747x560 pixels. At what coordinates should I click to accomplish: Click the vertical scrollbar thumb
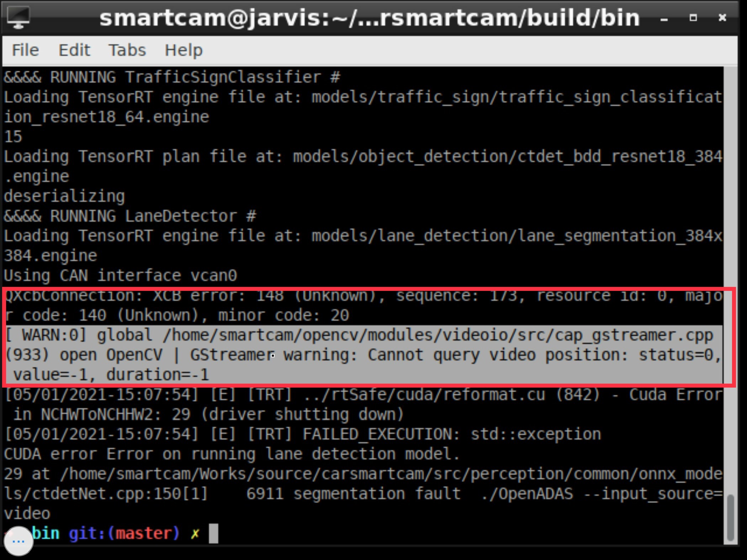[x=730, y=517]
